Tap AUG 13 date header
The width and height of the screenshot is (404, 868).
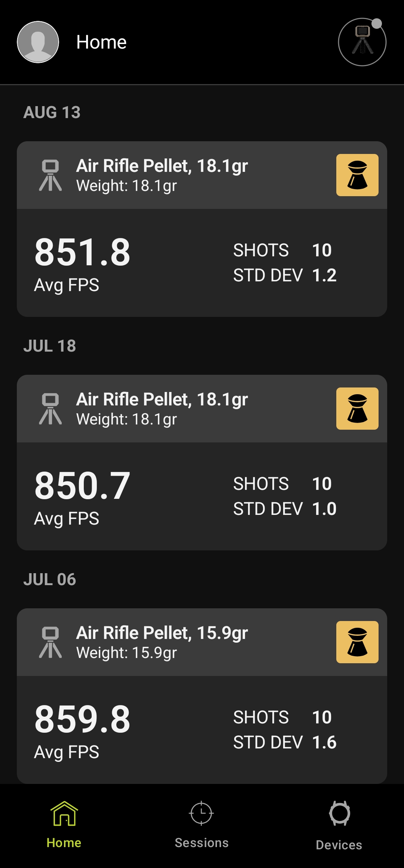tap(52, 112)
